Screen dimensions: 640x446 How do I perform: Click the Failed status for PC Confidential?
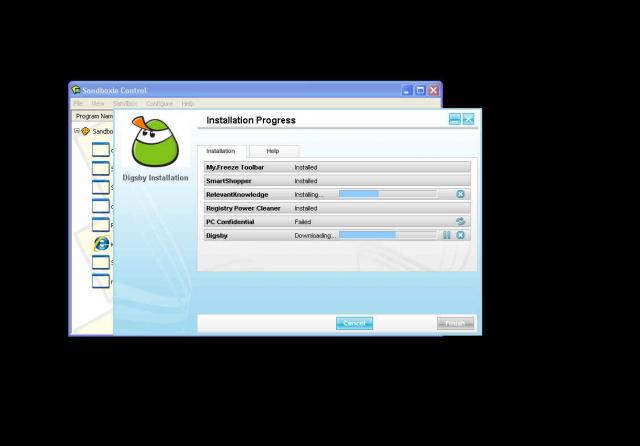click(x=303, y=222)
